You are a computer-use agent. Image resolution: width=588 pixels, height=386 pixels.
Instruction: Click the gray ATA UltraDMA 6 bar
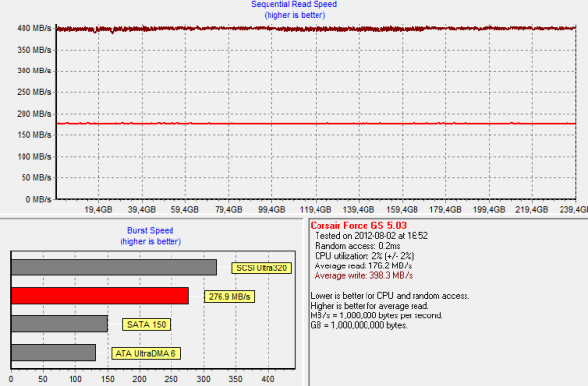point(53,353)
